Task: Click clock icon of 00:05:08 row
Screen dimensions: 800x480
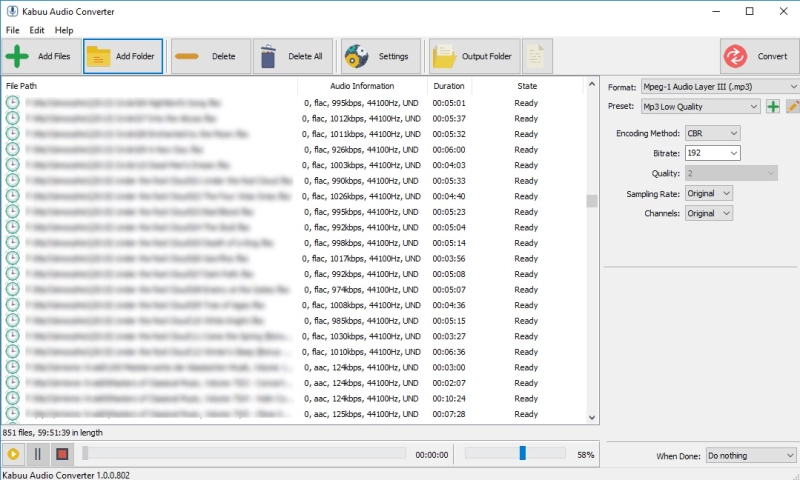Action: tap(12, 273)
